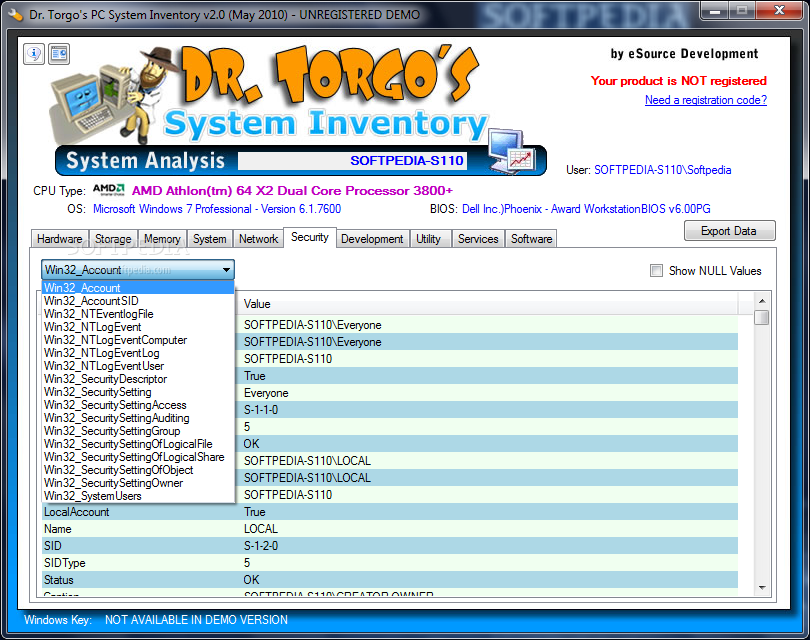Select Win32_SystemUsers option
This screenshot has width=810, height=640.
click(138, 495)
